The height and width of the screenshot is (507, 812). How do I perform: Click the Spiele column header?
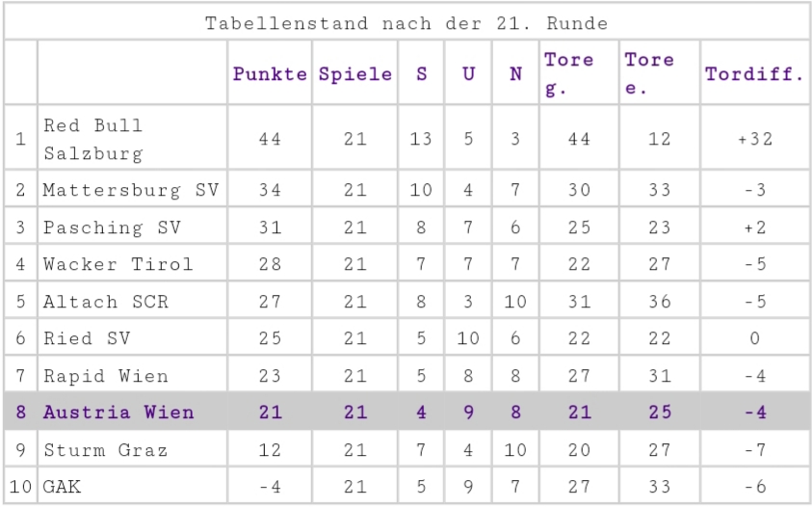click(x=355, y=73)
